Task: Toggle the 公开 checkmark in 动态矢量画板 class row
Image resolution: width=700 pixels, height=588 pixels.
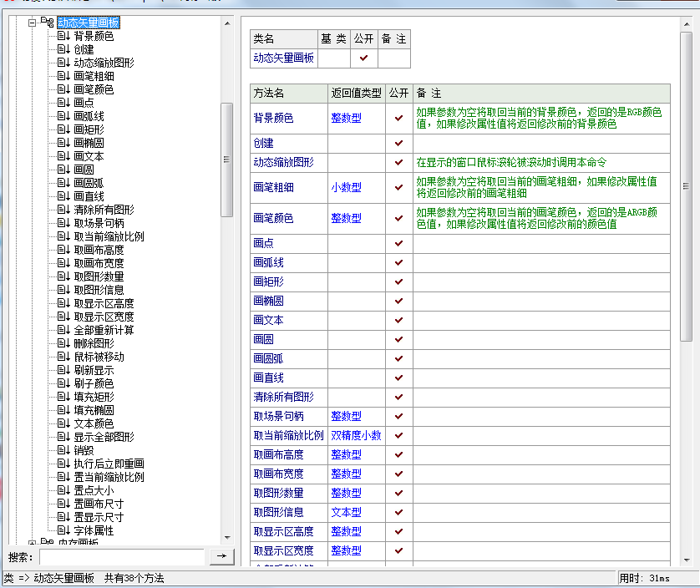Action: point(363,58)
